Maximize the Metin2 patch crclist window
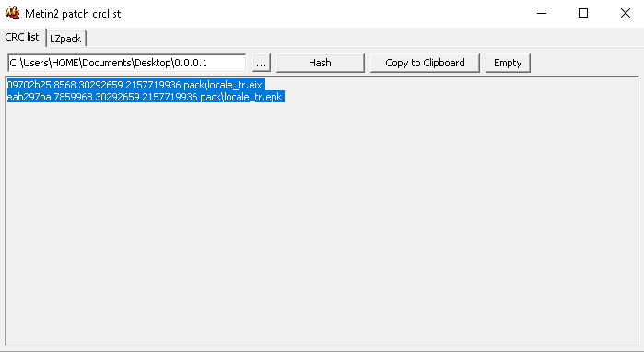The image size is (644, 352). 583,13
